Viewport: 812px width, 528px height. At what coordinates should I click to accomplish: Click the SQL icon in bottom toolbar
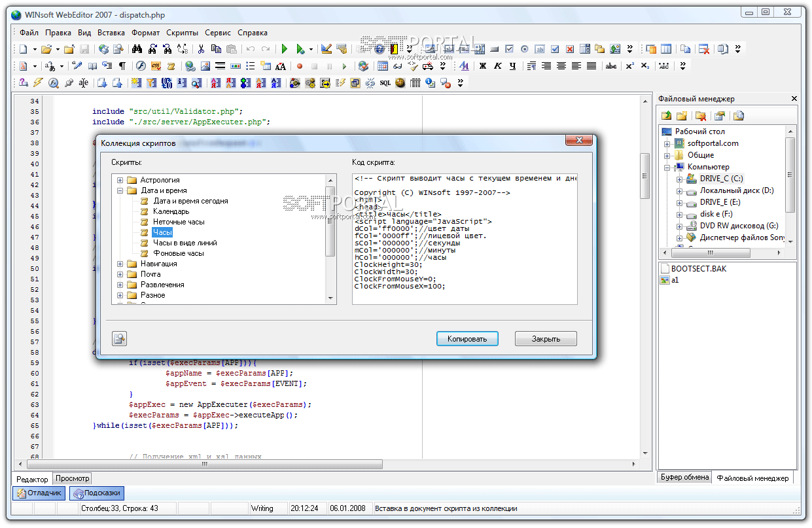click(385, 83)
